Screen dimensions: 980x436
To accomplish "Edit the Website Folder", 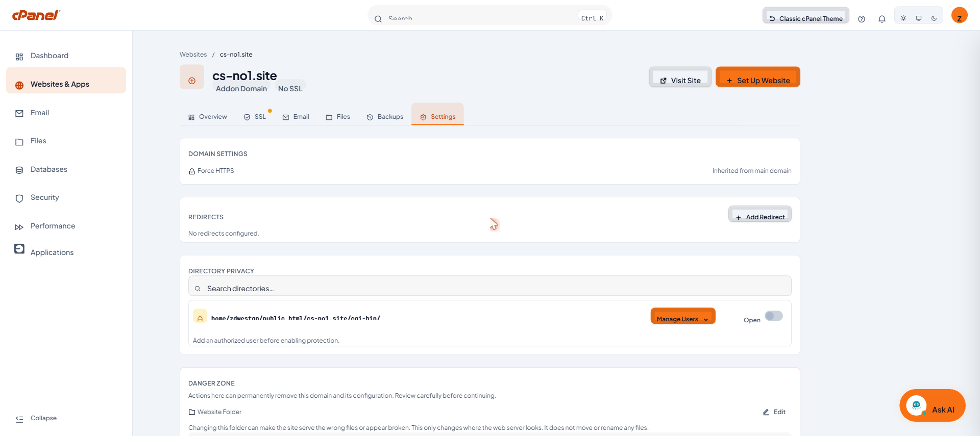I will [774, 412].
